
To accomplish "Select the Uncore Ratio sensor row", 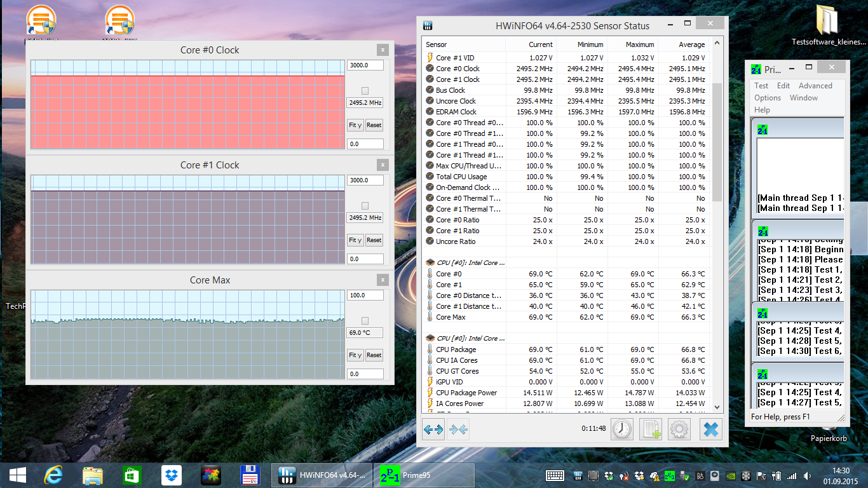I will pyautogui.click(x=566, y=241).
